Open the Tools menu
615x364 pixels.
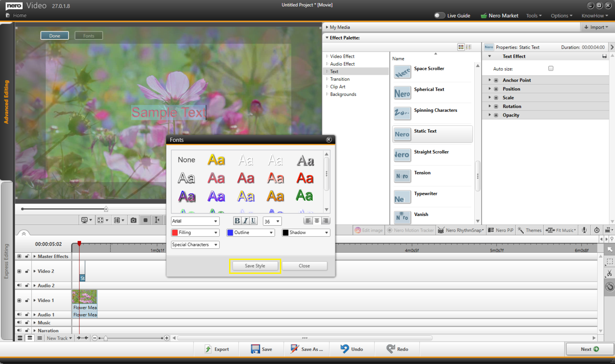[534, 16]
